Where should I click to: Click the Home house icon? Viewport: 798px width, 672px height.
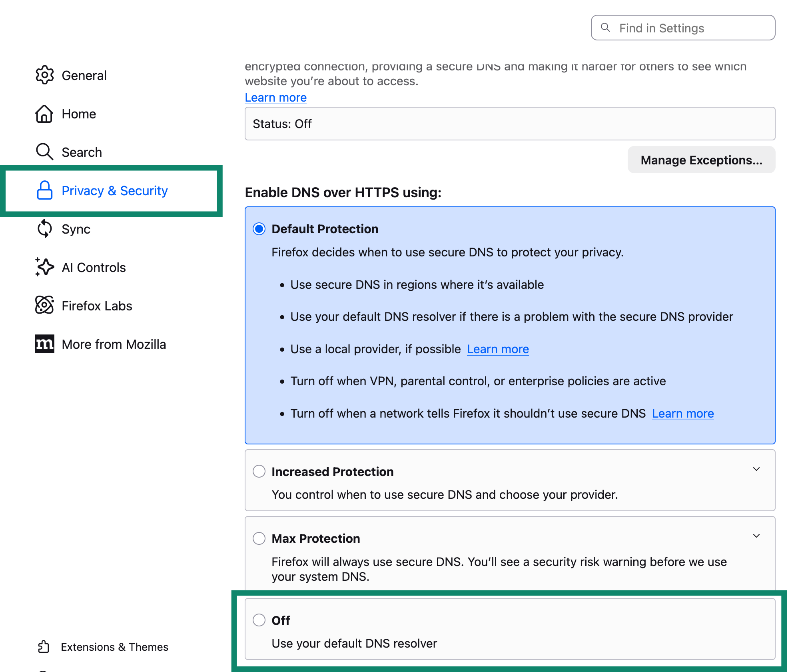tap(44, 114)
